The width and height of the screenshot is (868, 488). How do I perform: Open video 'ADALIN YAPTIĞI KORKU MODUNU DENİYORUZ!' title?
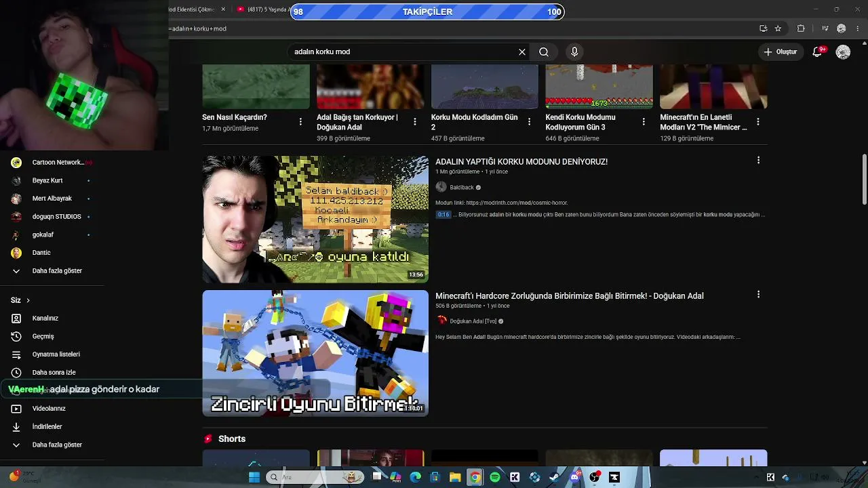coord(521,162)
